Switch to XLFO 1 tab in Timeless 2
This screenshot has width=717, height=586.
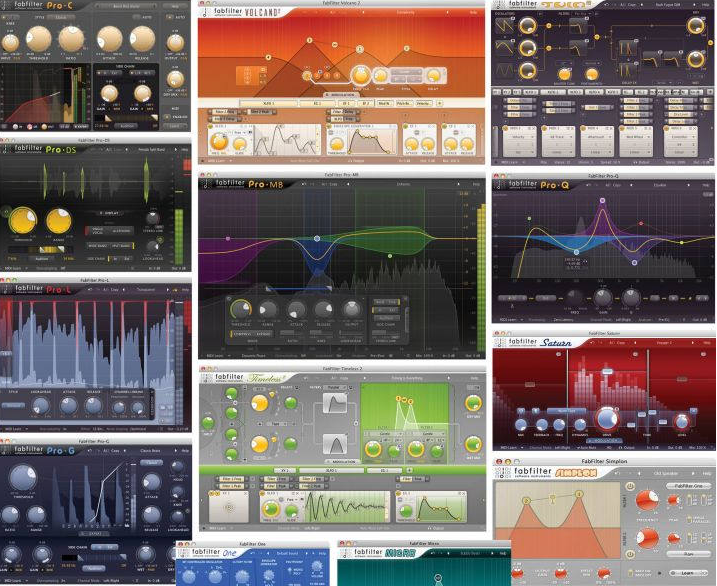[x=331, y=470]
